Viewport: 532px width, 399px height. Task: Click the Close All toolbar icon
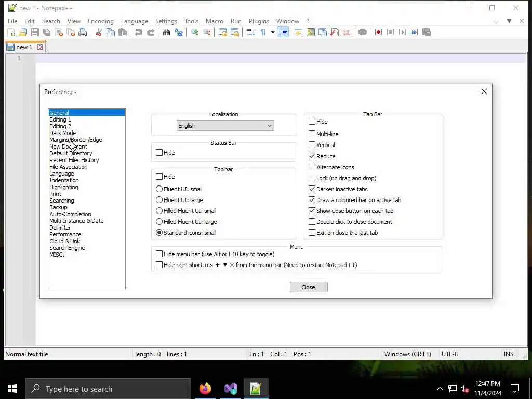(x=71, y=32)
